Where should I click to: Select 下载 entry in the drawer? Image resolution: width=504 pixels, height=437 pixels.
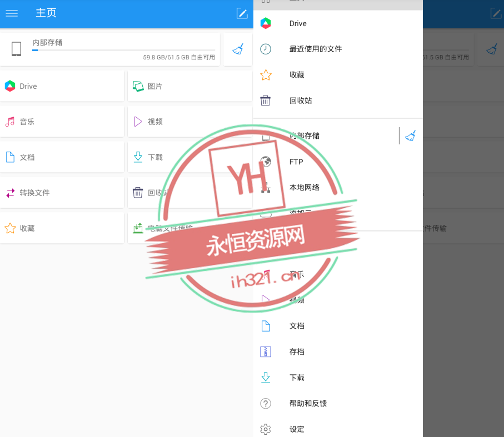click(297, 378)
